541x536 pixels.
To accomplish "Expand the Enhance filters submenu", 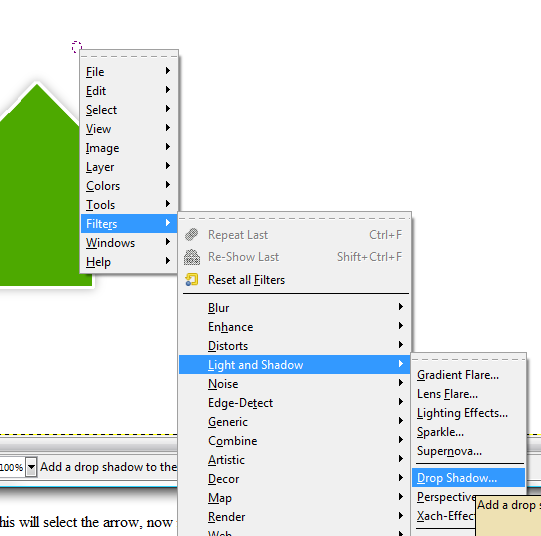I will point(295,327).
